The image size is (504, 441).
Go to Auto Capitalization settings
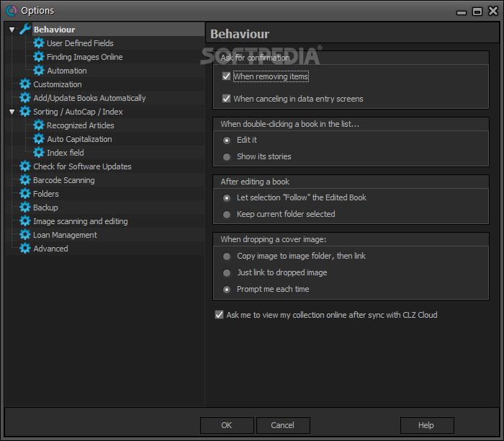tap(79, 139)
